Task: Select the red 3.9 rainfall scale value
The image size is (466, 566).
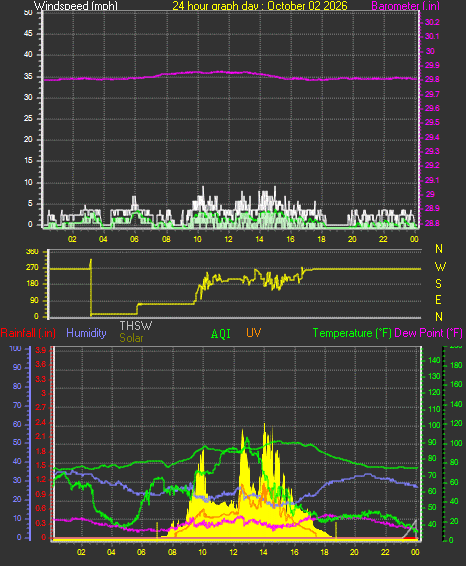Action: pos(41,351)
